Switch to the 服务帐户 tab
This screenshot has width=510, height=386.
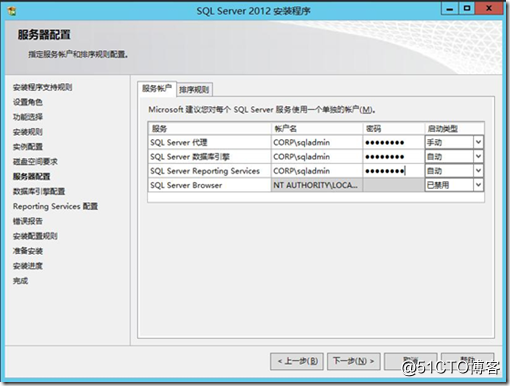click(x=157, y=89)
